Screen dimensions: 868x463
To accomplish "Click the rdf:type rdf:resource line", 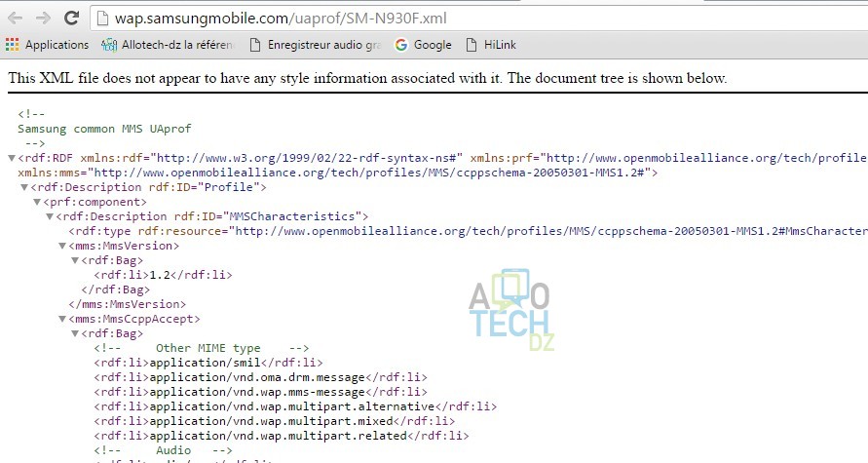I will point(469,231).
